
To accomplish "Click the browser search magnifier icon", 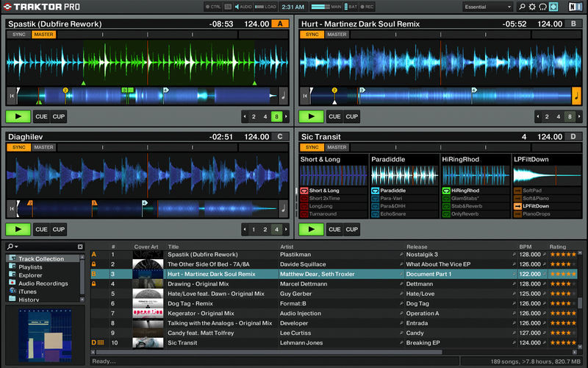I will click(x=10, y=247).
